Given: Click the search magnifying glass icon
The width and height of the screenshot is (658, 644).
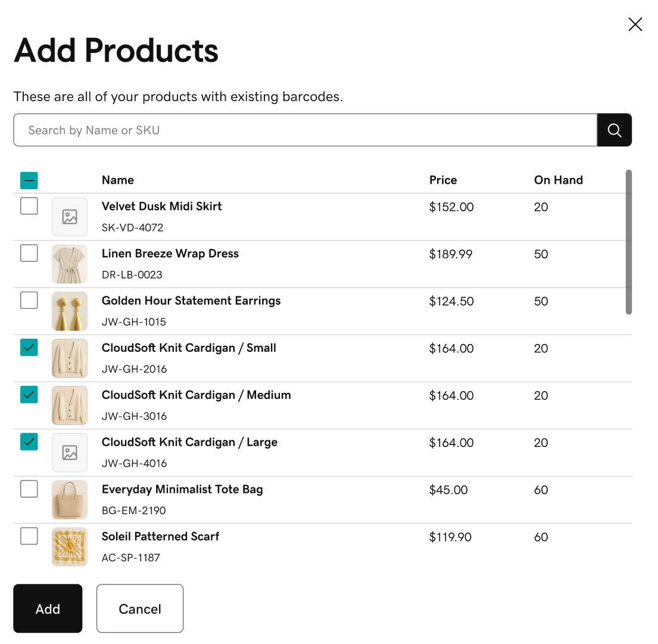Looking at the screenshot, I should point(614,130).
